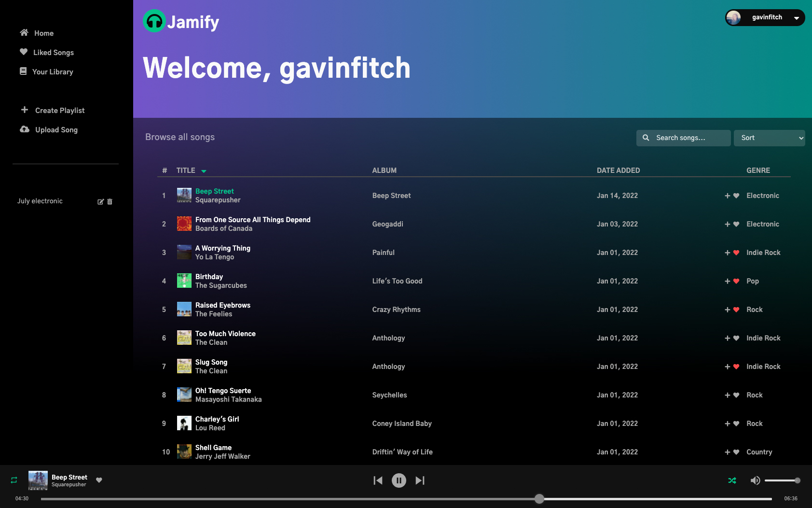Add Charley's Girl to a playlist
This screenshot has height=508, width=812.
tap(728, 423)
